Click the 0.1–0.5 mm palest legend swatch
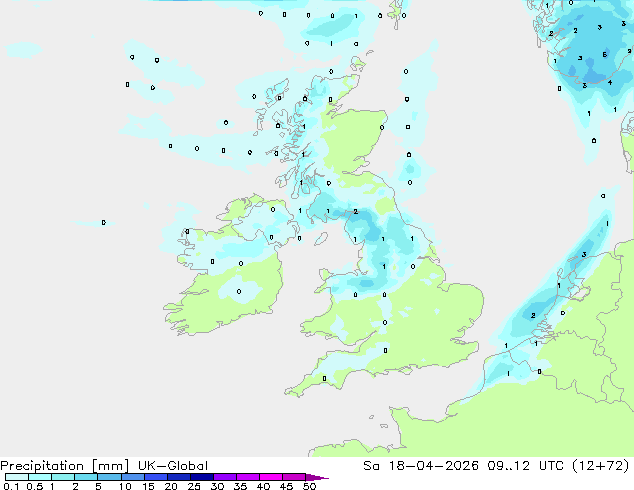 pyautogui.click(x=17, y=477)
